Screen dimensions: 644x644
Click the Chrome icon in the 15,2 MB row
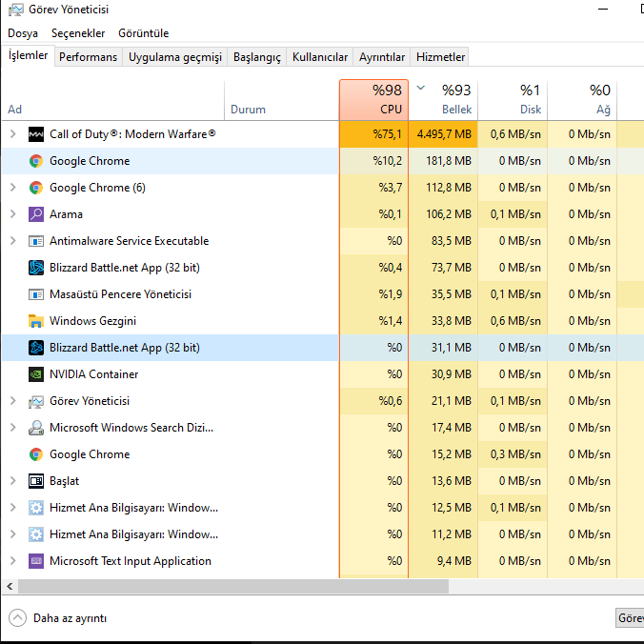36,454
